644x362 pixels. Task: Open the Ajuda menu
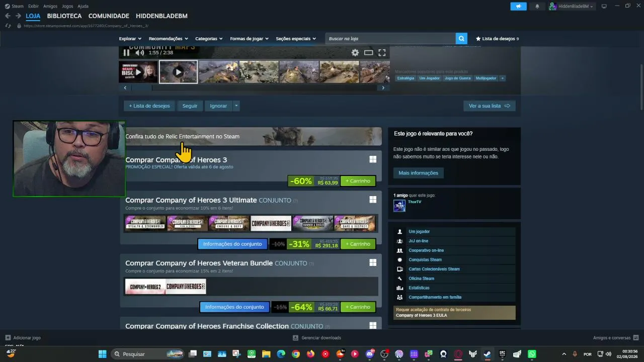83,6
